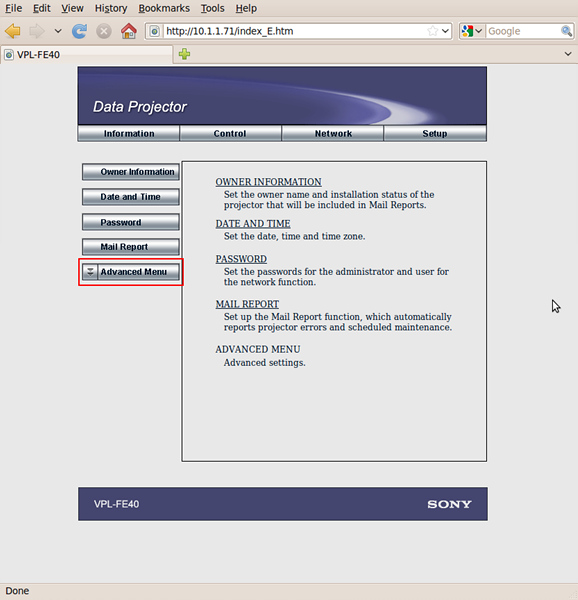Click the browser Back arrow icon
The height and width of the screenshot is (600, 578).
[x=13, y=31]
